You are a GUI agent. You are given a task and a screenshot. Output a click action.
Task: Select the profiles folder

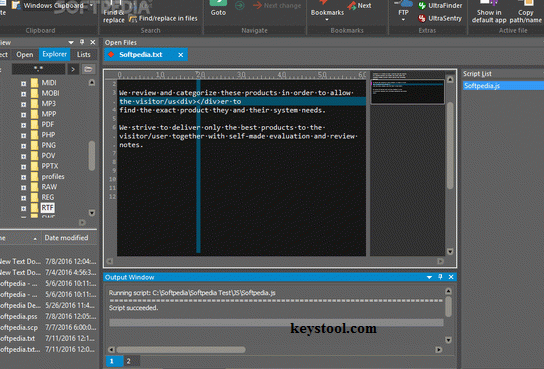pos(53,177)
